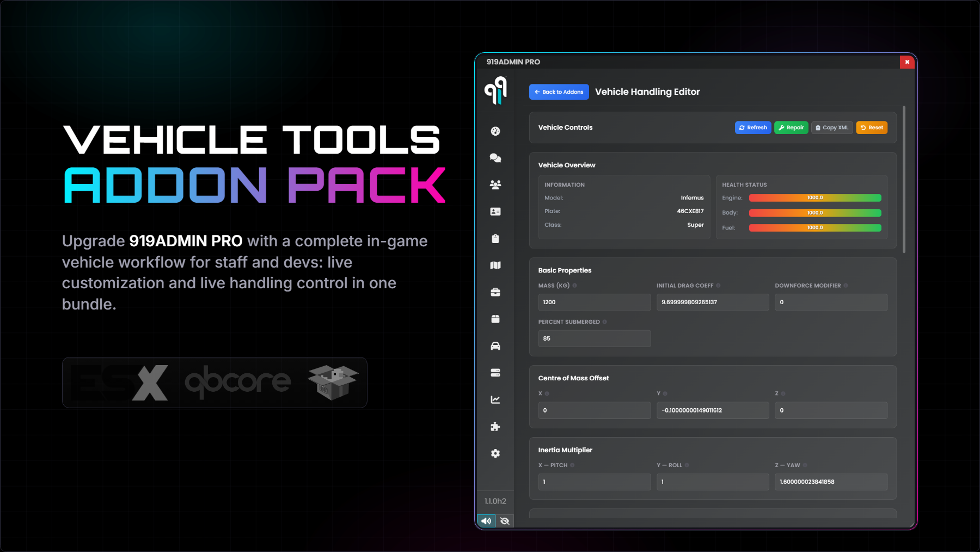This screenshot has height=552, width=980.
Task: Open the vehicles car icon
Action: pos(495,345)
